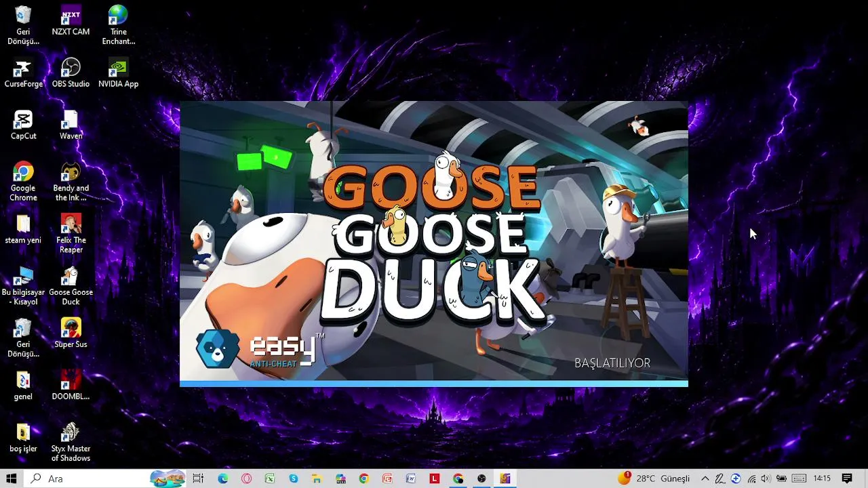Launch OBS Studio from the desktop
This screenshot has width=868, height=488.
(71, 73)
